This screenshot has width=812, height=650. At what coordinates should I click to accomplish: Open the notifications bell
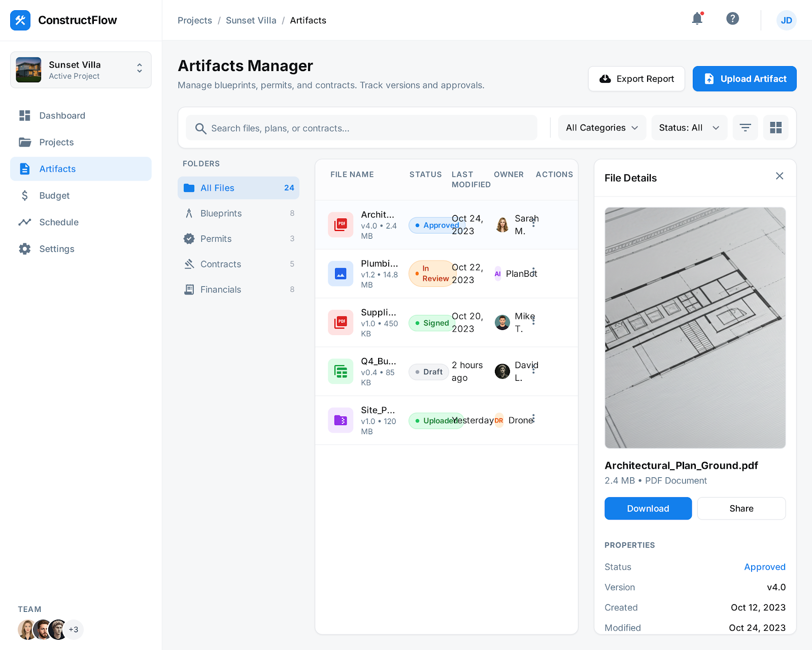pos(697,19)
